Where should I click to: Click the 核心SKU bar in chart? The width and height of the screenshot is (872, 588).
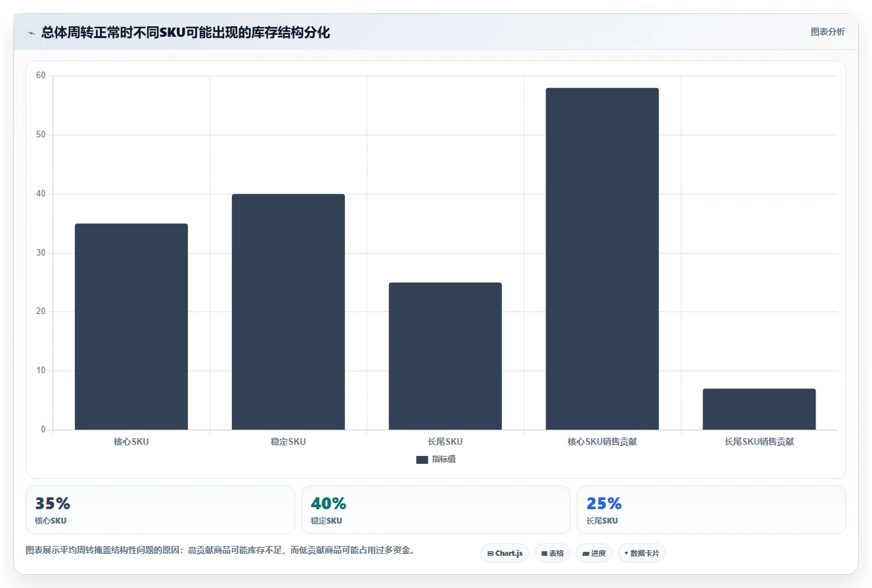[131, 327]
